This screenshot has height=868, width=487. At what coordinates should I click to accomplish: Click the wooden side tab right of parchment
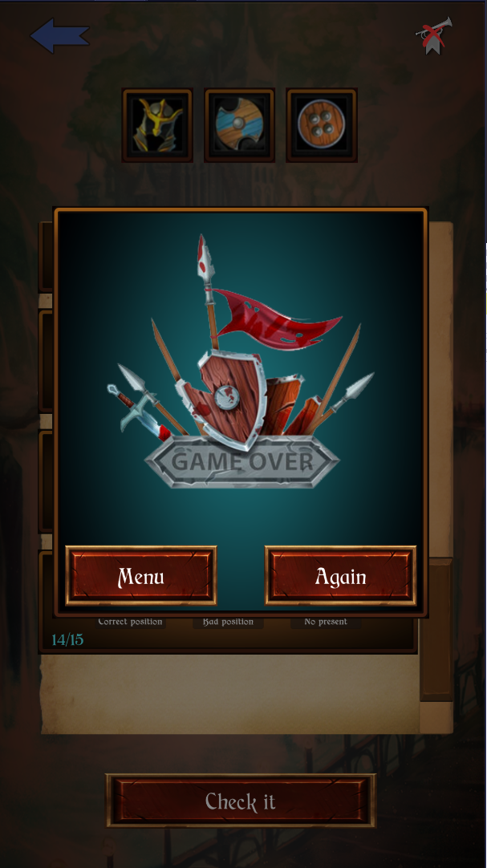436,630
